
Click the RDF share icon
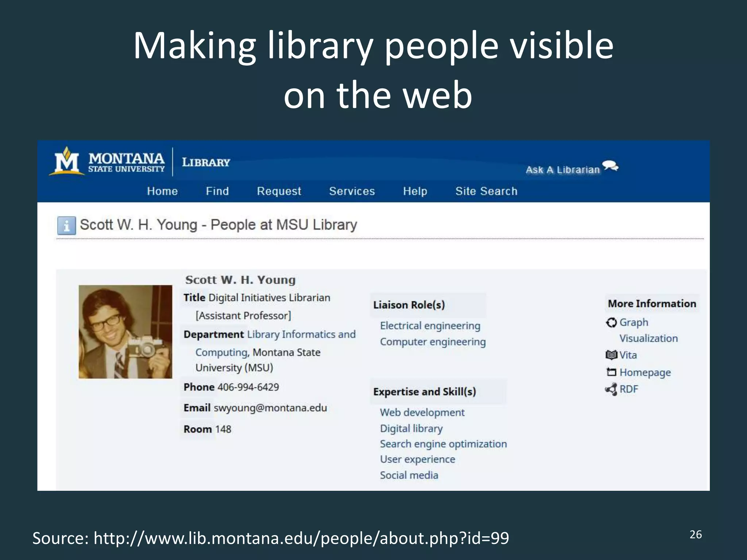coord(611,389)
